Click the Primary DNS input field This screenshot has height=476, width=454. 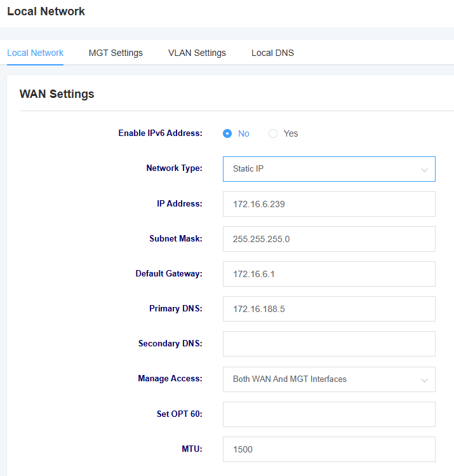click(x=329, y=309)
